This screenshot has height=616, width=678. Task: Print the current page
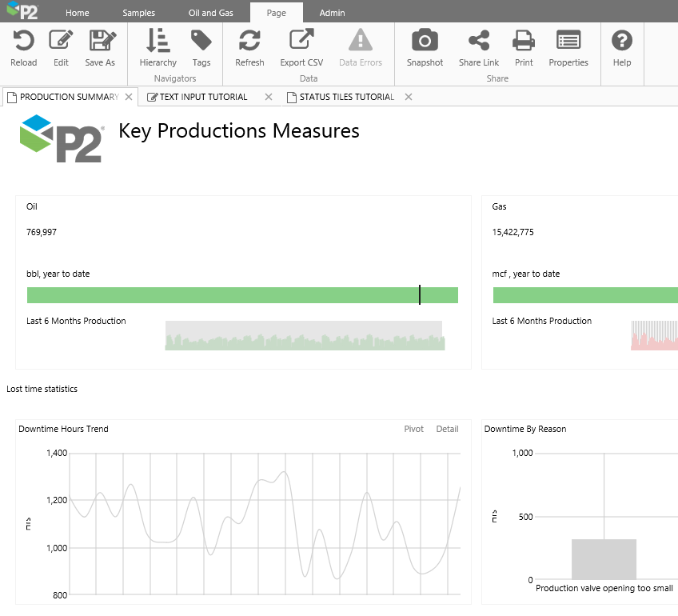(x=524, y=42)
